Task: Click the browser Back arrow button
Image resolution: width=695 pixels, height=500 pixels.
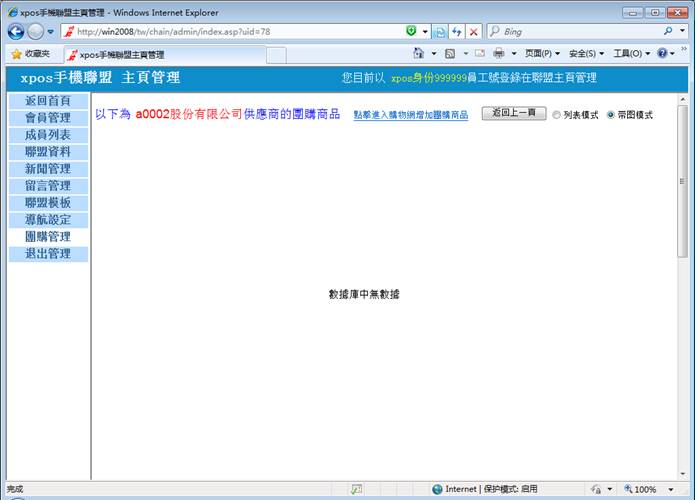Action: (x=15, y=32)
